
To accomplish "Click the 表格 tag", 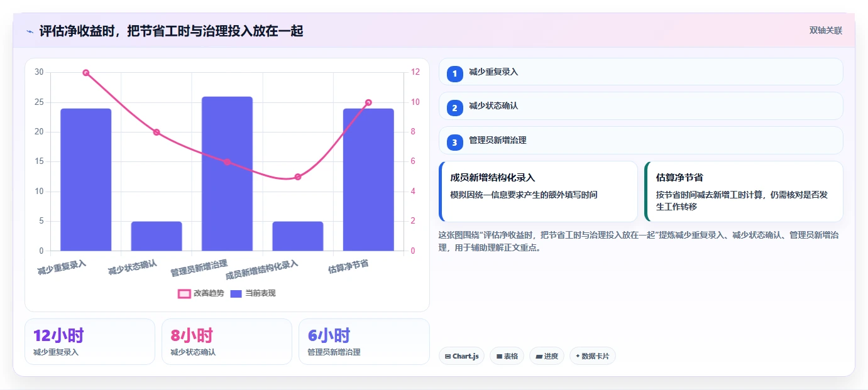I will (507, 356).
